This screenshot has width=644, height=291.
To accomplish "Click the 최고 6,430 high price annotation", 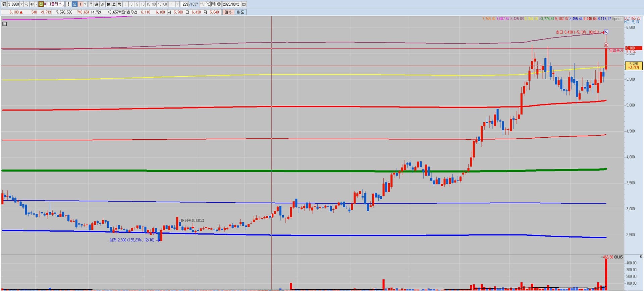I will (x=577, y=32).
